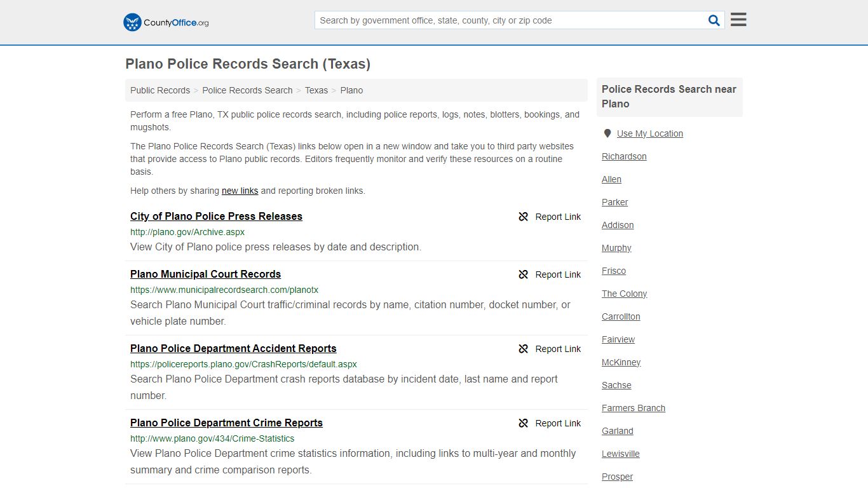
Task: Visit the policereports.plano.gov CrashReports URL
Action: click(x=243, y=364)
